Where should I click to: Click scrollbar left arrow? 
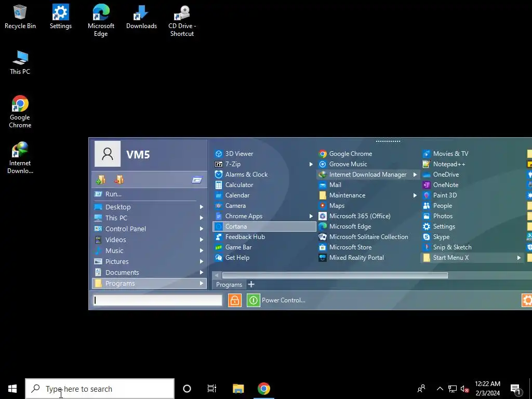[217, 275]
